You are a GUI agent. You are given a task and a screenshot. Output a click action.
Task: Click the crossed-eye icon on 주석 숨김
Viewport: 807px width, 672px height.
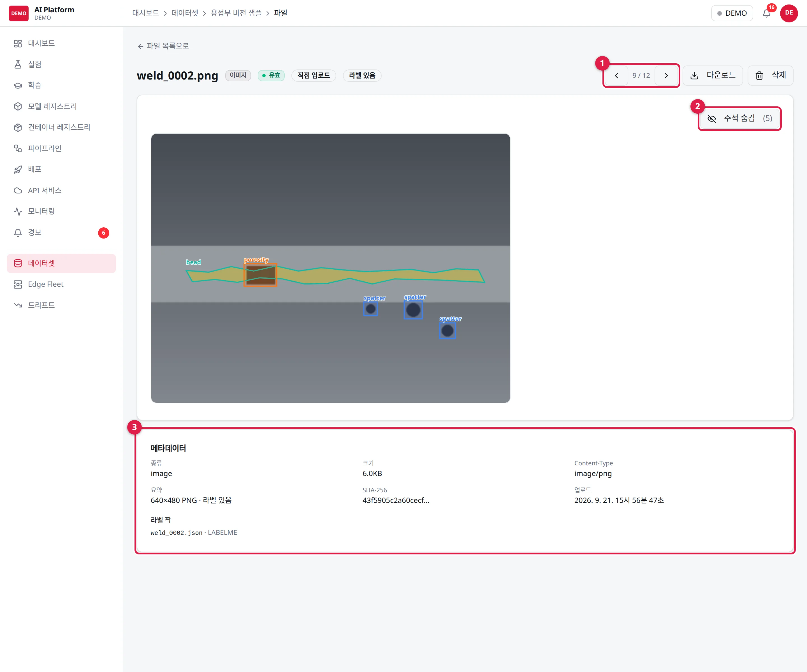[712, 119]
